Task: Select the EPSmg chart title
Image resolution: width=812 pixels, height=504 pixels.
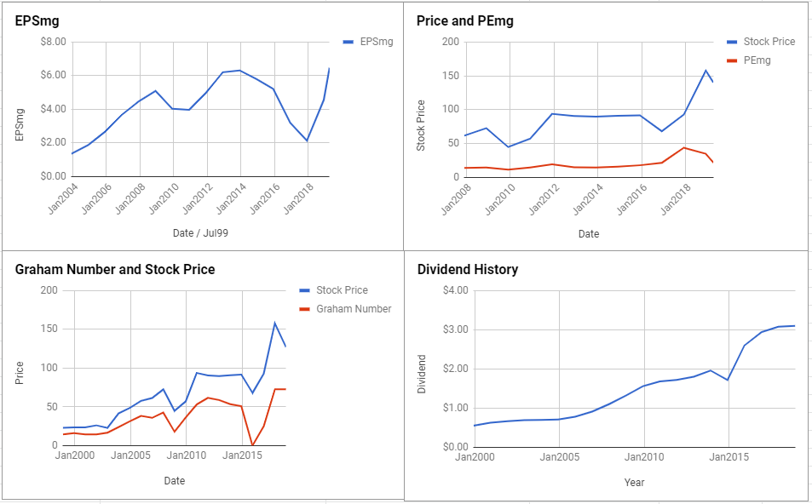Action: [x=37, y=21]
